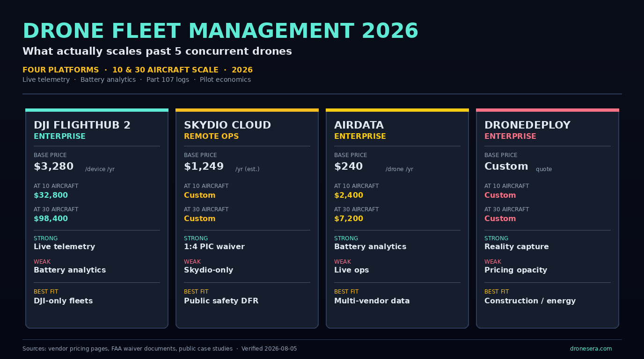Screen dimensions: 644x359
Task: Click 'Verified 2026-08-05' in the footer
Action: click(x=269, y=349)
